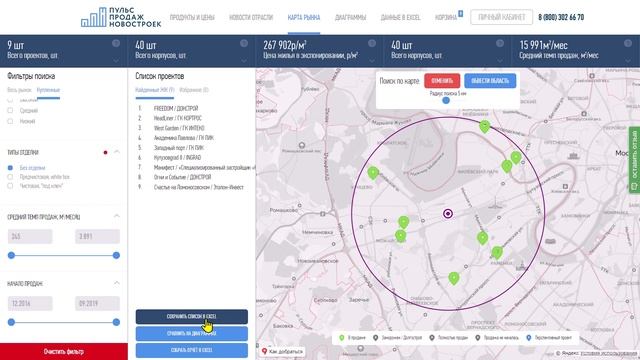Open the green 'Оставить отзыв' feedback tab
Viewport: 640px width, 360px height.
tap(634, 160)
